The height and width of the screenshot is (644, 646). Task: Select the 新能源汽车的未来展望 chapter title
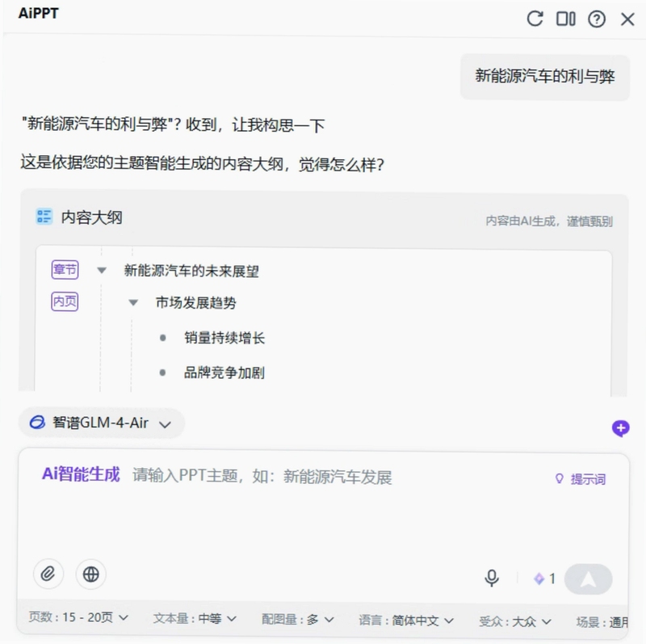click(191, 271)
